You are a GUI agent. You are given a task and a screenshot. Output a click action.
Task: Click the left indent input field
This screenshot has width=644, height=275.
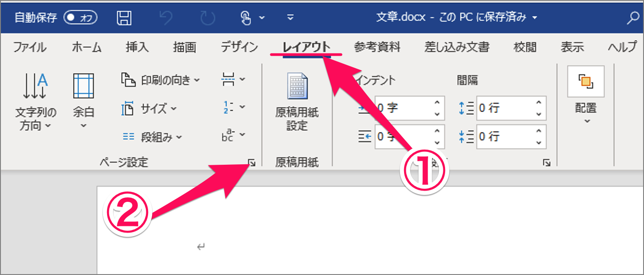[x=404, y=108]
